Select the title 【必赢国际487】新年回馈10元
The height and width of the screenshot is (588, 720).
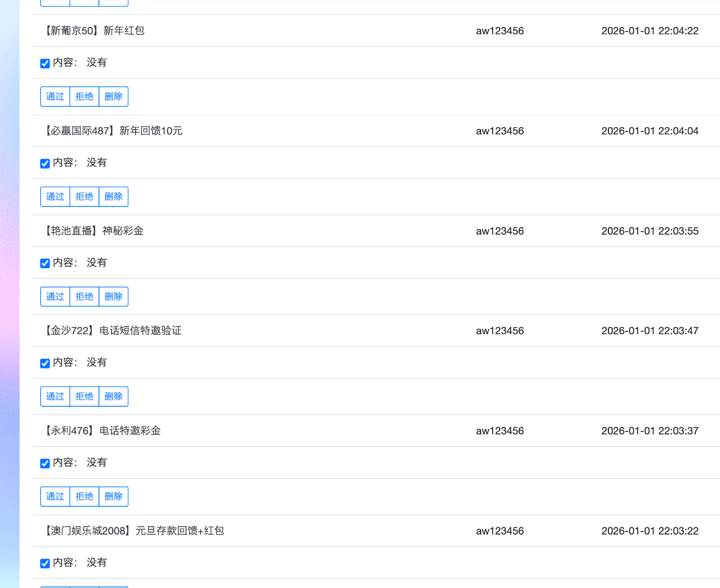(112, 131)
